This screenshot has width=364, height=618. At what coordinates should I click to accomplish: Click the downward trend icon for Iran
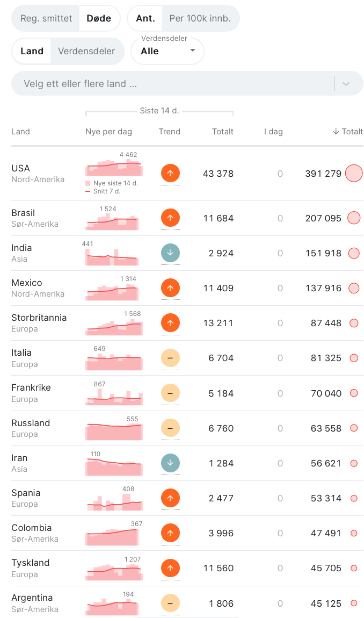pyautogui.click(x=170, y=463)
